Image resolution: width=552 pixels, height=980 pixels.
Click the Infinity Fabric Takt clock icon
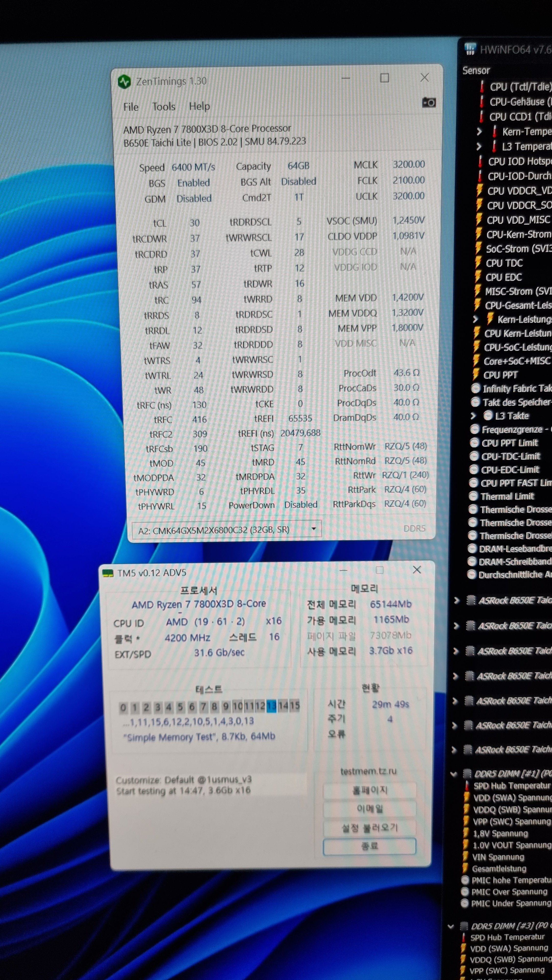coord(475,388)
